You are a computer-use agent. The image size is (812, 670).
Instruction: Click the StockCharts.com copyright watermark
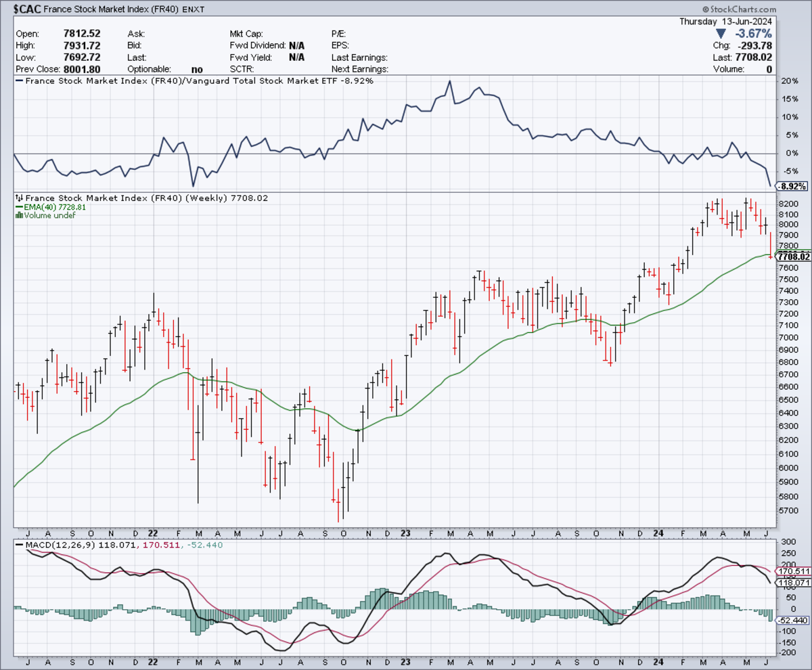[738, 9]
